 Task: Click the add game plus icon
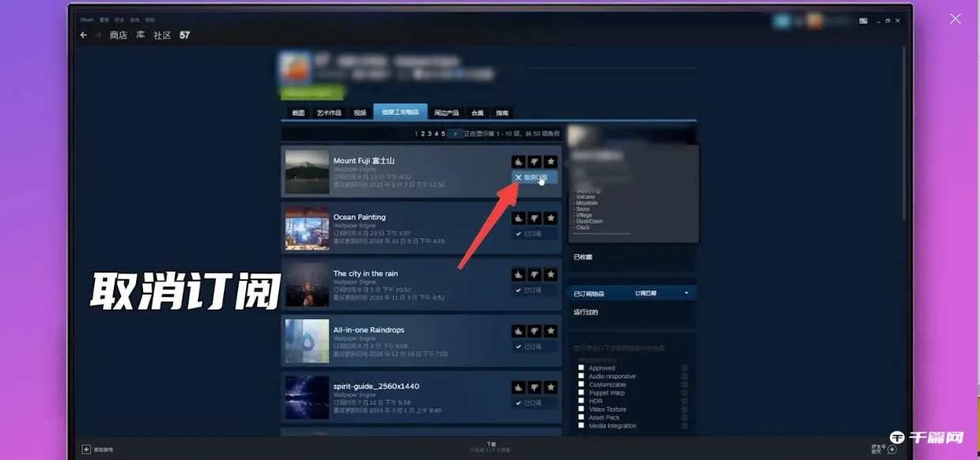86,450
